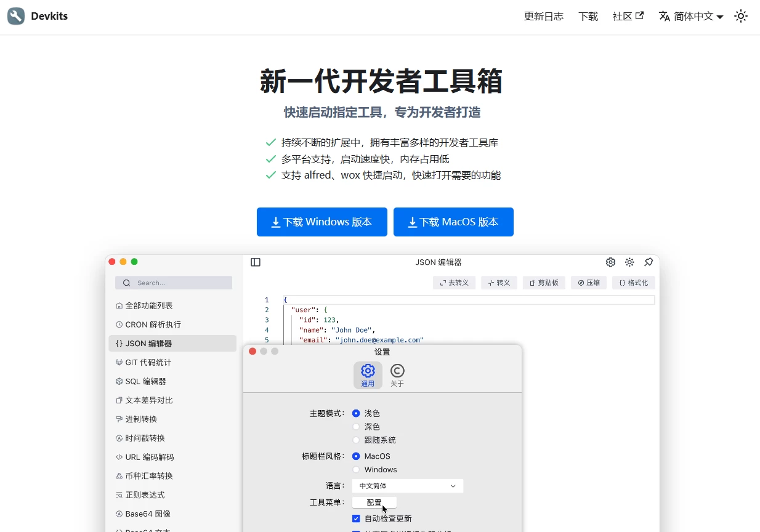Open settings via gear icon in JSON editor
Screen dimensions: 760x532
[610, 262]
